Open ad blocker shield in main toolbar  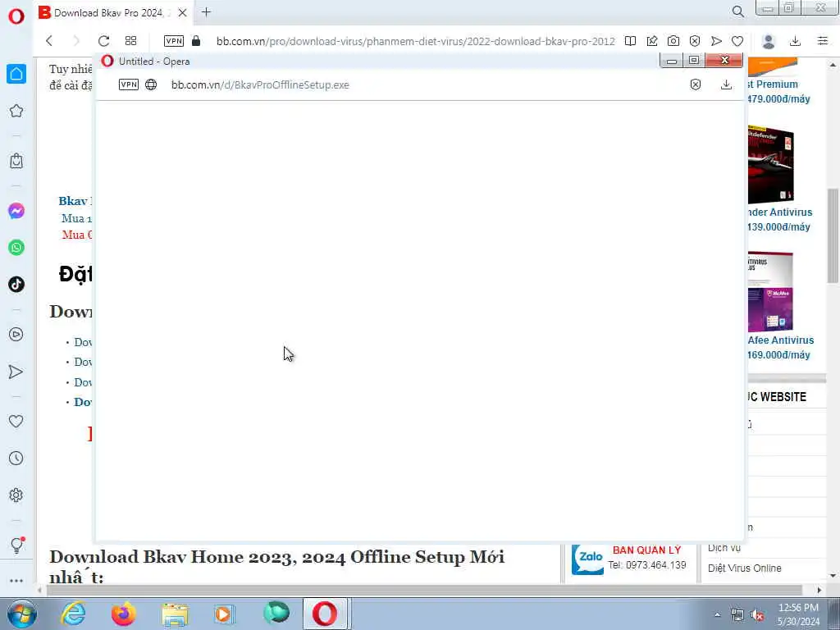click(x=695, y=41)
